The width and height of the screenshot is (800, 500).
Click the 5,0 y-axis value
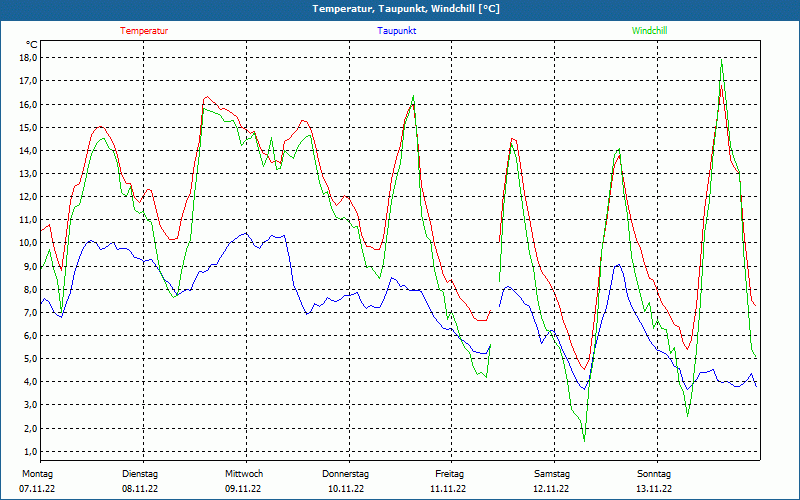[x=30, y=359]
